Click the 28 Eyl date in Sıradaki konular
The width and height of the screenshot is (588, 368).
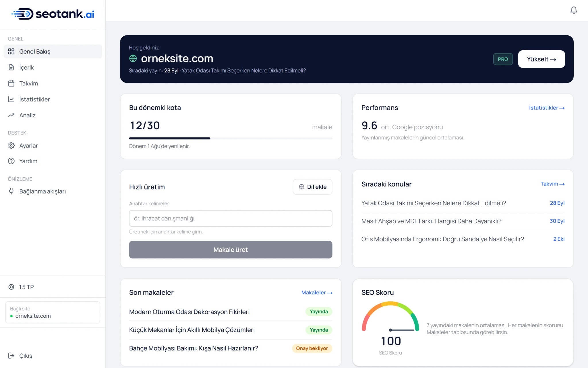tap(557, 203)
